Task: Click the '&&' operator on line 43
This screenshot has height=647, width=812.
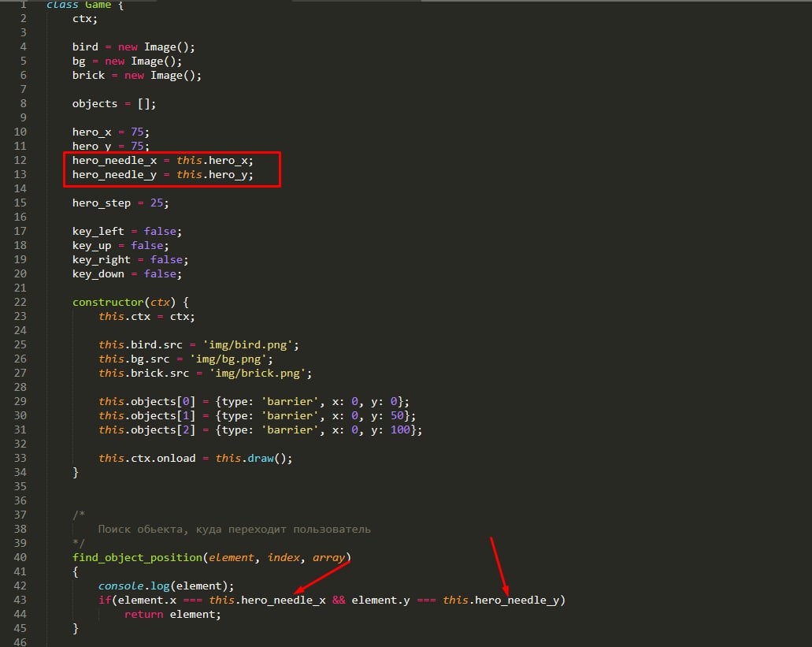Action: 339,601
